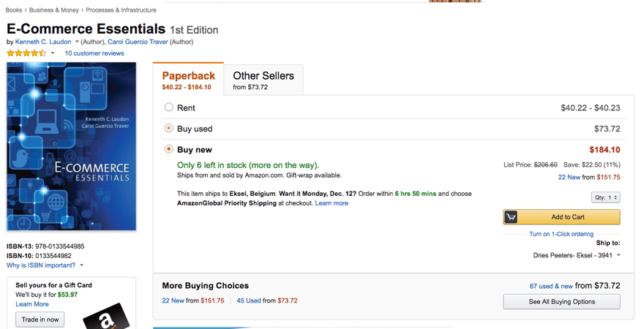This screenshot has width=644, height=329.
Task: Choose the Buy new radio button
Action: click(x=169, y=149)
